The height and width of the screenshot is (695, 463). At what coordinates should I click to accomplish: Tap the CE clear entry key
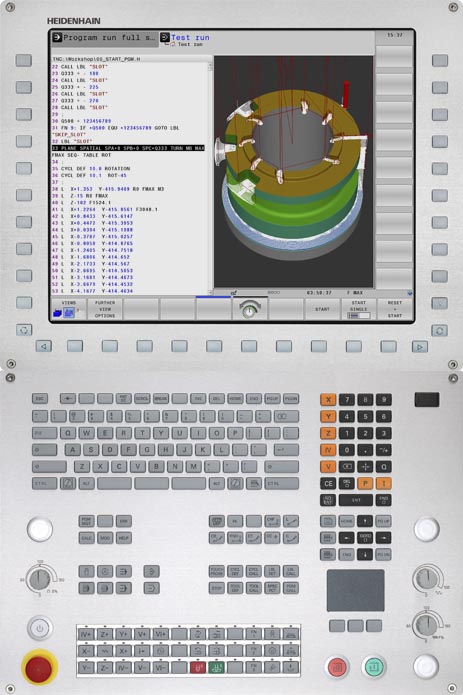[x=328, y=483]
